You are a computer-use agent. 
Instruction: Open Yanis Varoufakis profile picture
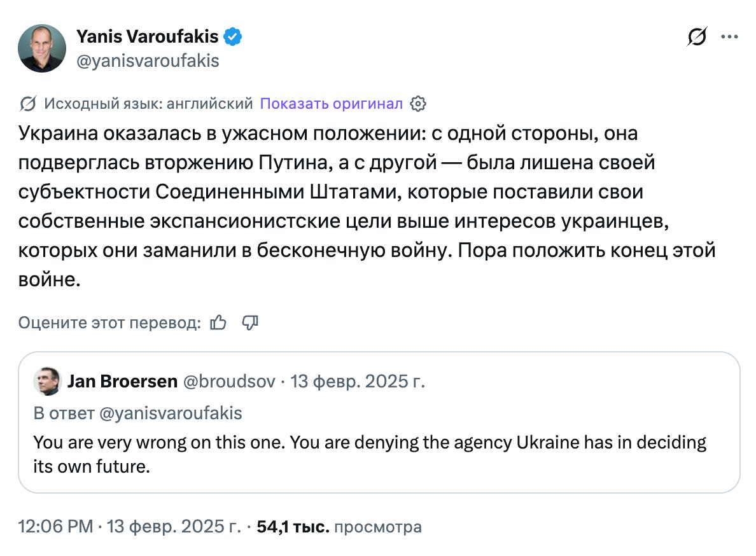[x=42, y=48]
